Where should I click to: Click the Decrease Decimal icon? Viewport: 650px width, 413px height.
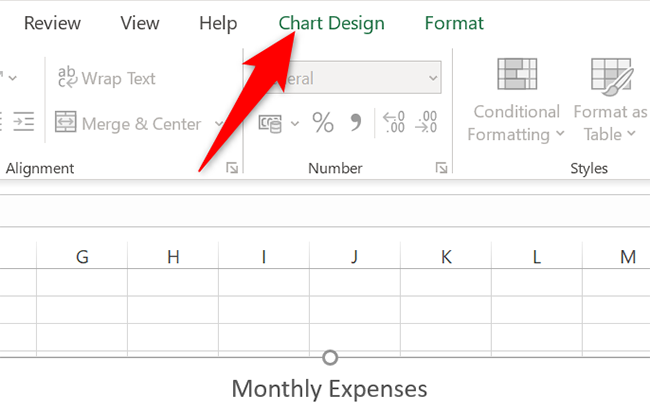tap(427, 123)
